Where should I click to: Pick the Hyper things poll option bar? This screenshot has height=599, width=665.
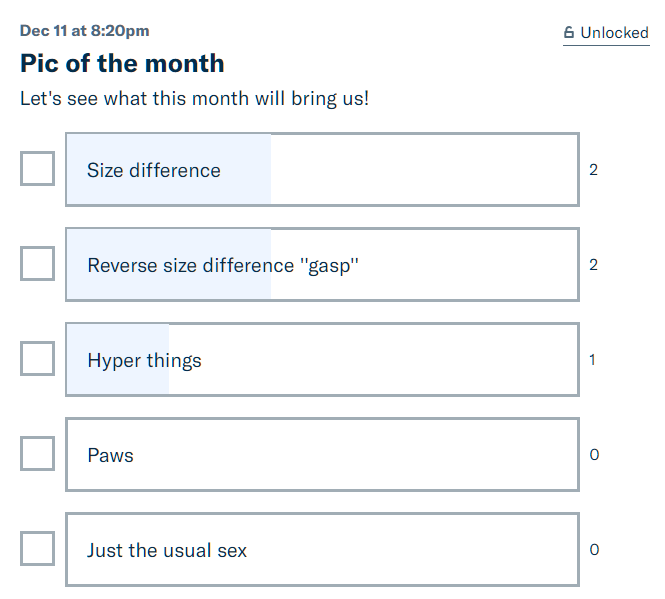tap(322, 360)
